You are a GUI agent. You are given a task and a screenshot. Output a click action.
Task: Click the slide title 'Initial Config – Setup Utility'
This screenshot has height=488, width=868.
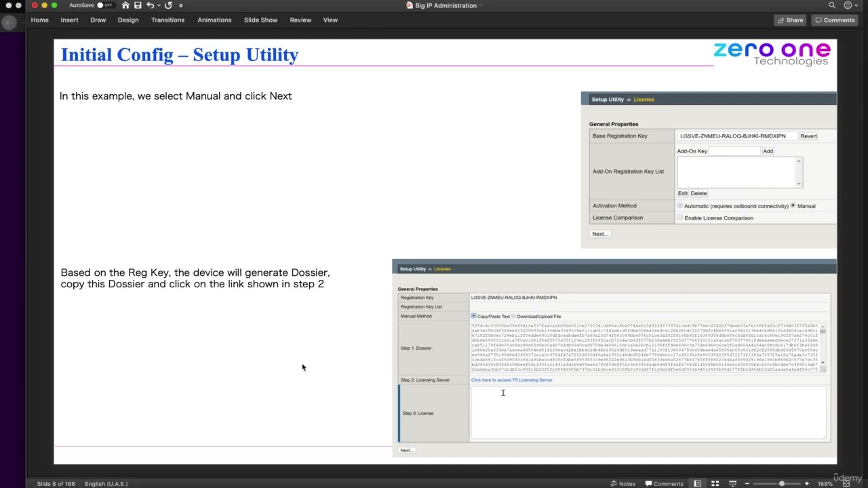click(x=180, y=55)
